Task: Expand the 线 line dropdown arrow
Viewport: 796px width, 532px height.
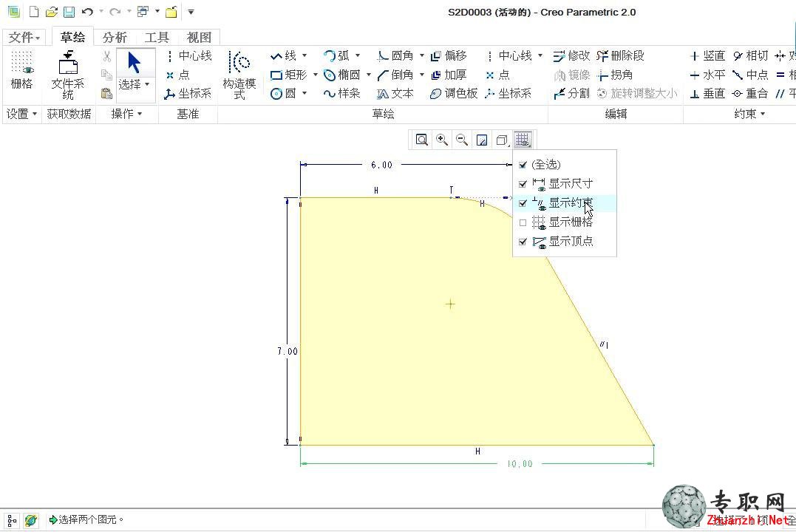Action: [x=305, y=55]
